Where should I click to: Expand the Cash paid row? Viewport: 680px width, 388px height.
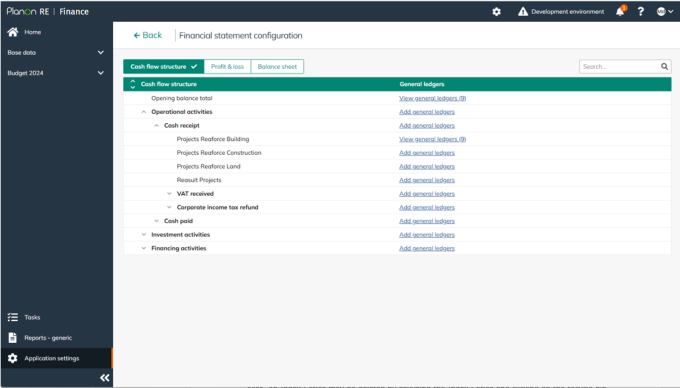(157, 221)
